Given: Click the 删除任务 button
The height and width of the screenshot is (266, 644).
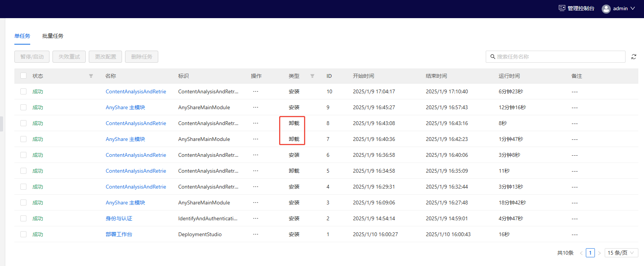Looking at the screenshot, I should click(x=142, y=57).
